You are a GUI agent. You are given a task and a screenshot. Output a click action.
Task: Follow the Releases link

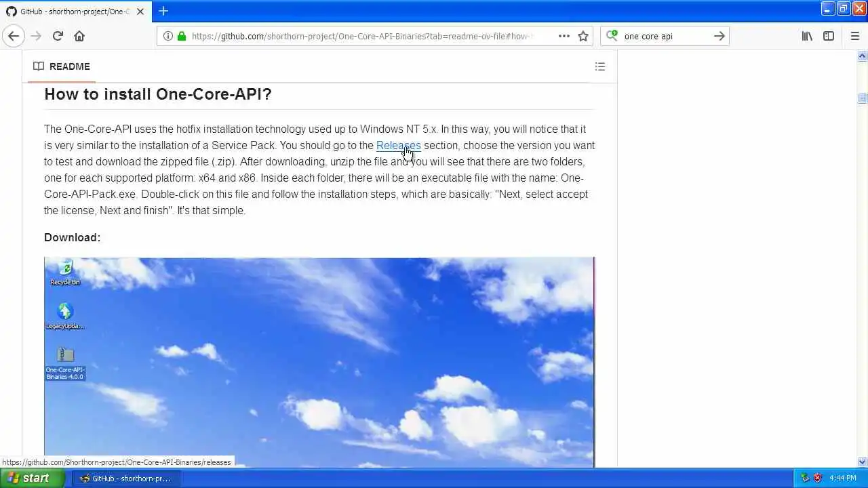pyautogui.click(x=399, y=145)
